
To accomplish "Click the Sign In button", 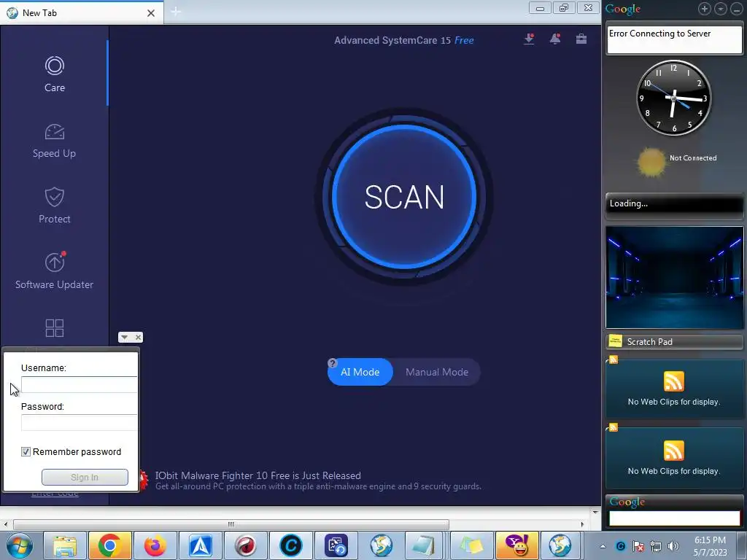I will pyautogui.click(x=85, y=477).
